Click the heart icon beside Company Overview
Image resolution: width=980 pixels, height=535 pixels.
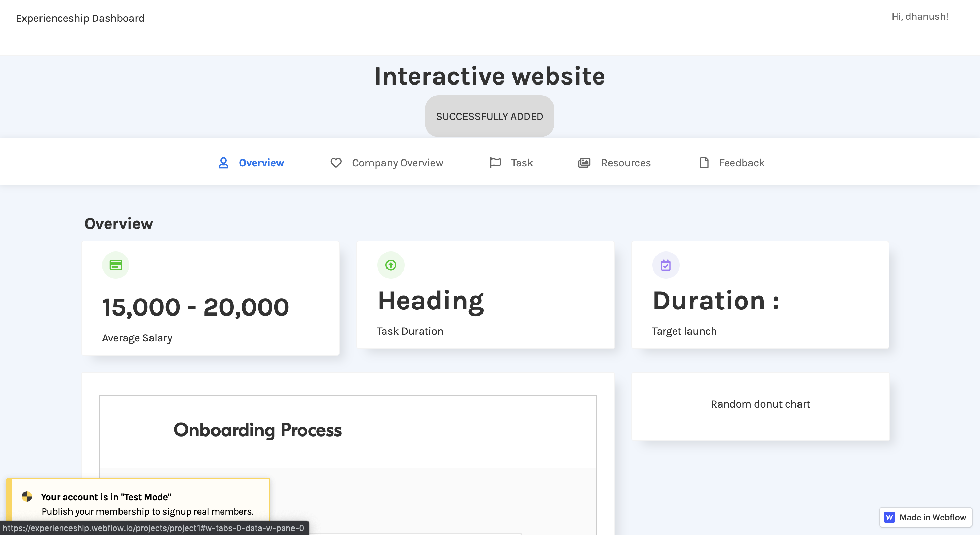click(335, 163)
